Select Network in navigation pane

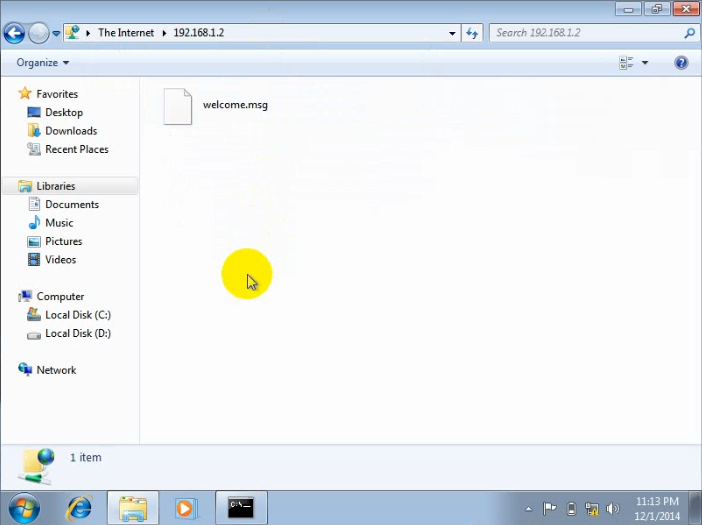click(x=56, y=370)
